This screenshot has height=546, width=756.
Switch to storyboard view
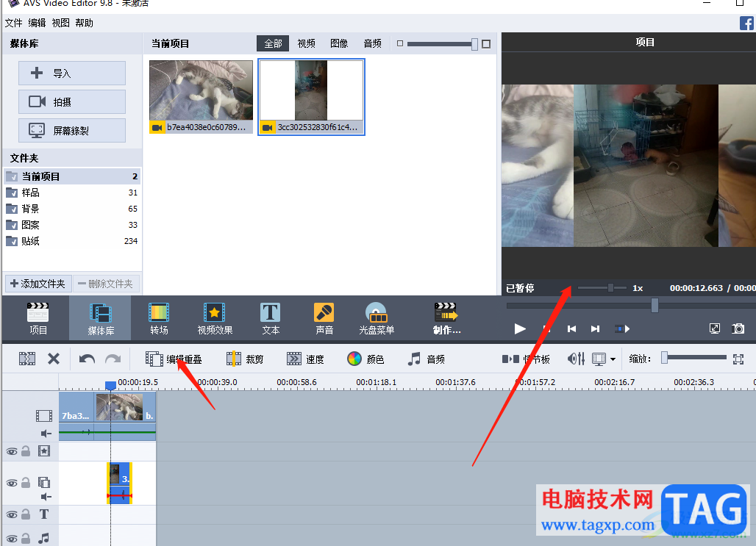tap(526, 359)
